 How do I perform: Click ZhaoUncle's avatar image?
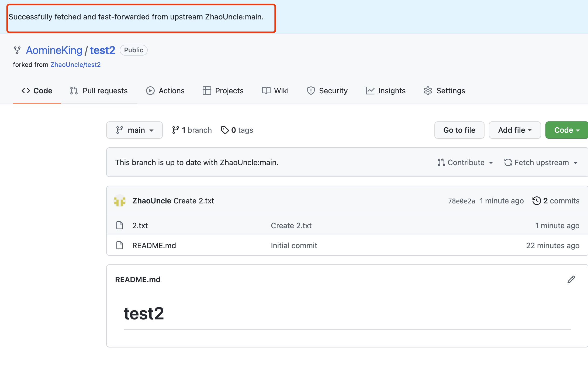[120, 201]
